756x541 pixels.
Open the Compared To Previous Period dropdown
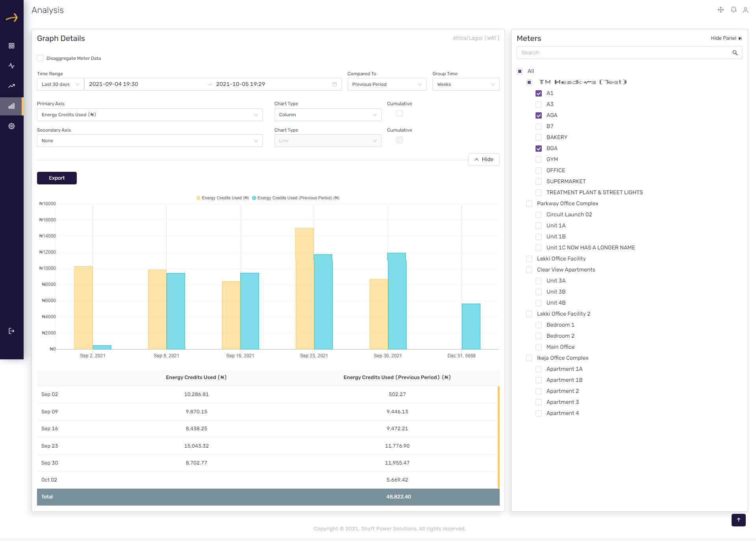click(387, 84)
